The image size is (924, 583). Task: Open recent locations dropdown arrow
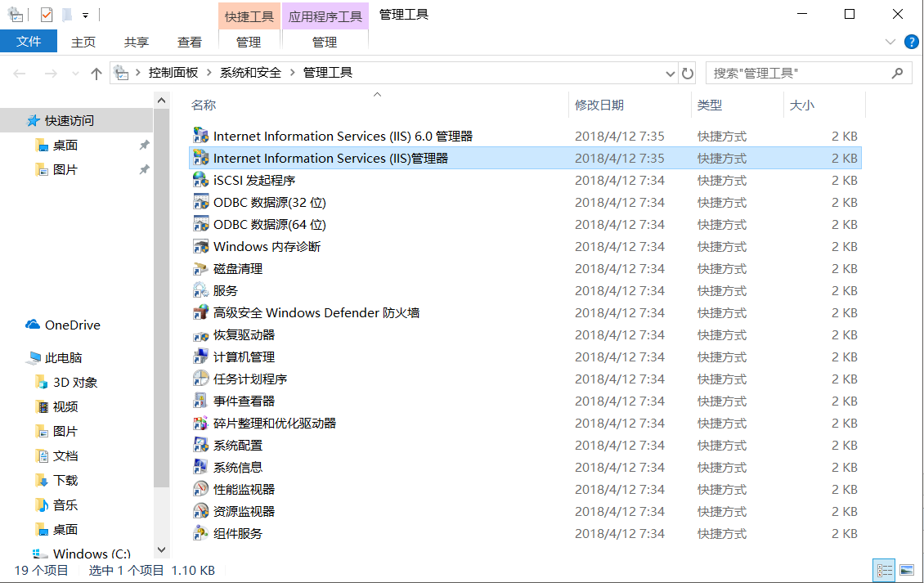[75, 74]
